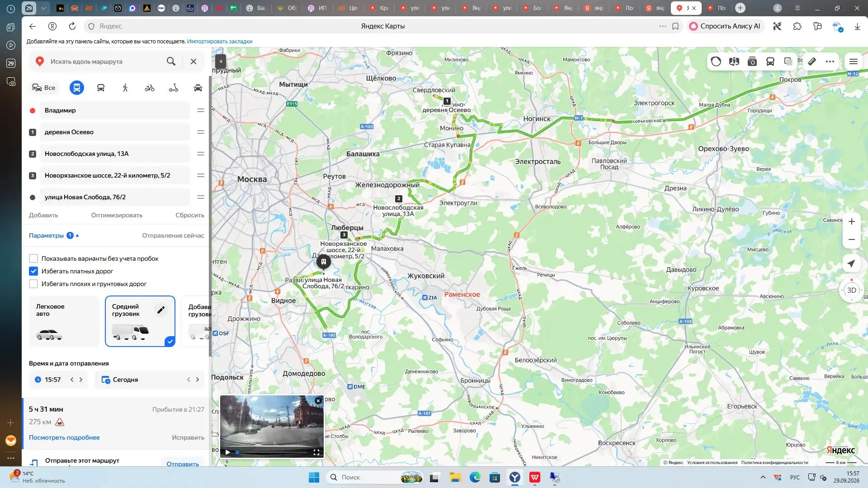Image resolution: width=868 pixels, height=488 pixels.
Task: Open Windows Start menu on taskbar
Action: pyautogui.click(x=314, y=477)
